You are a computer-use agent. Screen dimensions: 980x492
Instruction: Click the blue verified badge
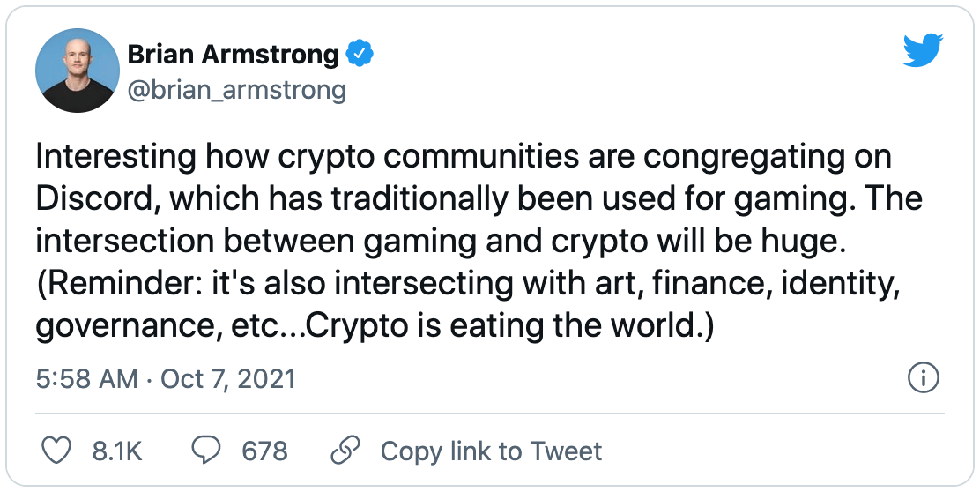pyautogui.click(x=360, y=54)
